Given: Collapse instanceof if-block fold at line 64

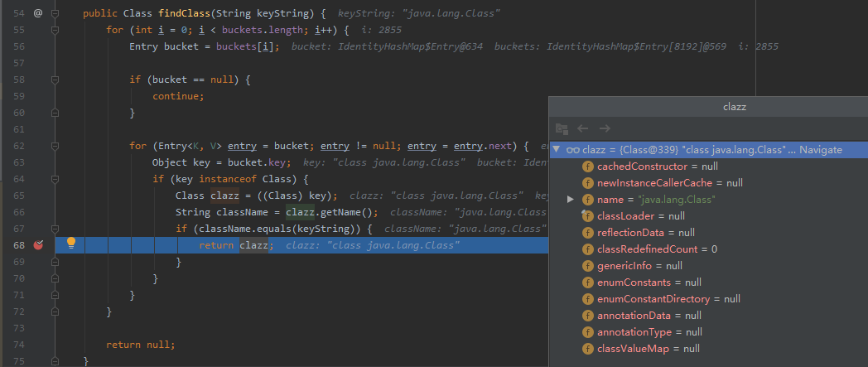Looking at the screenshot, I should [x=55, y=179].
